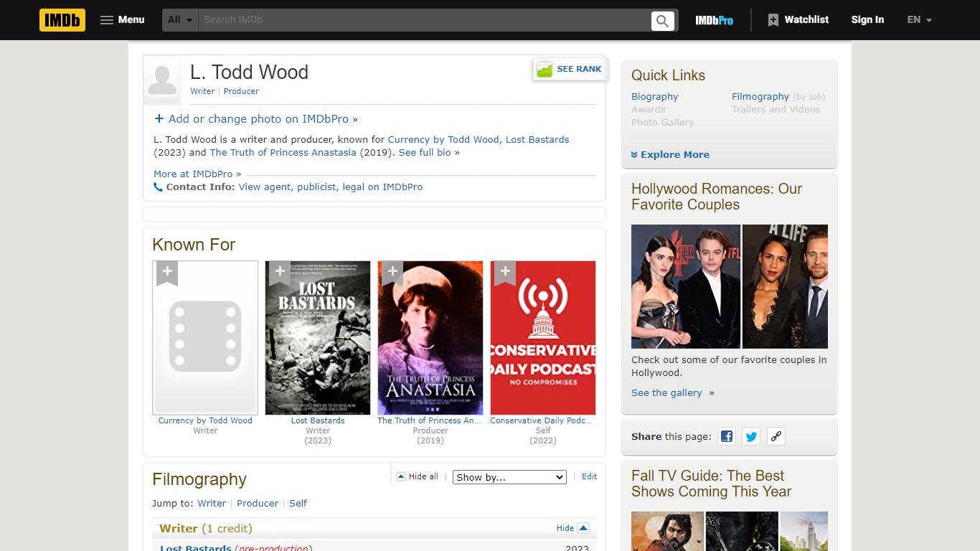
Task: Add Lost Bastards to watchlist ribbon
Action: (x=280, y=273)
